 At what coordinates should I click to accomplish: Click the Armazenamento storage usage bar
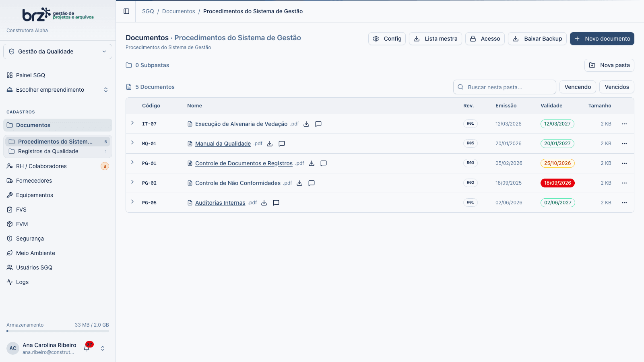[x=58, y=331]
